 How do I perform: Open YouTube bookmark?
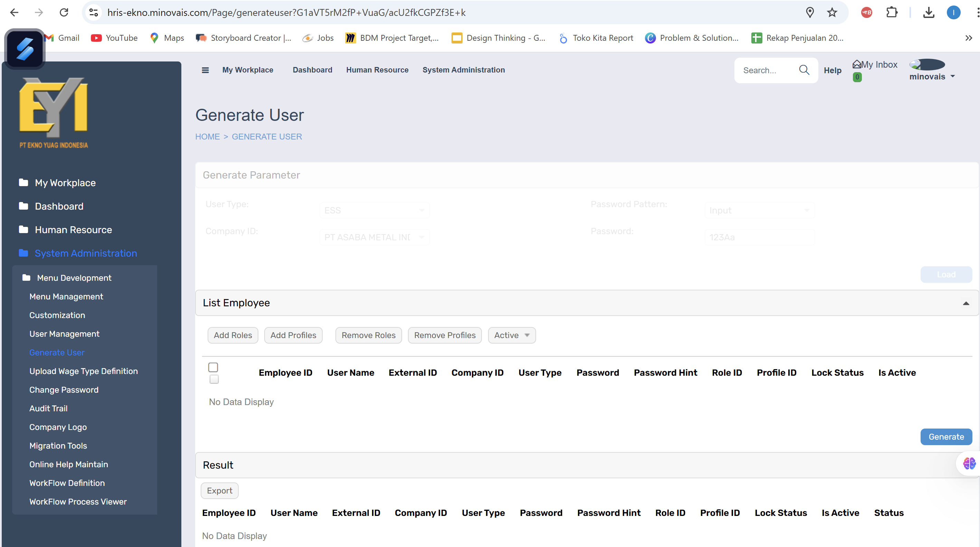[114, 38]
